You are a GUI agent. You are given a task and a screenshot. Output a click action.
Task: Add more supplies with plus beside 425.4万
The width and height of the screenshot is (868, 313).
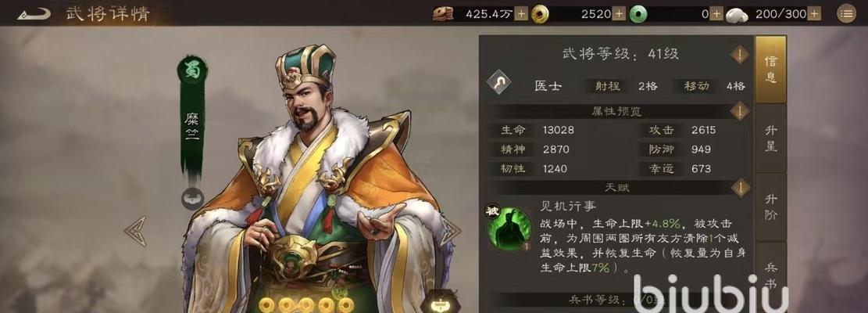pyautogui.click(x=521, y=14)
